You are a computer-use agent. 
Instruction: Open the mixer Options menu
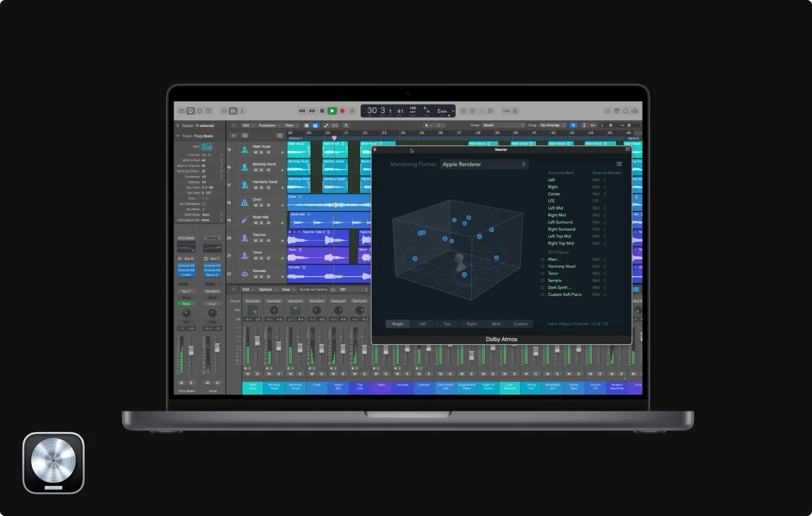[267, 290]
